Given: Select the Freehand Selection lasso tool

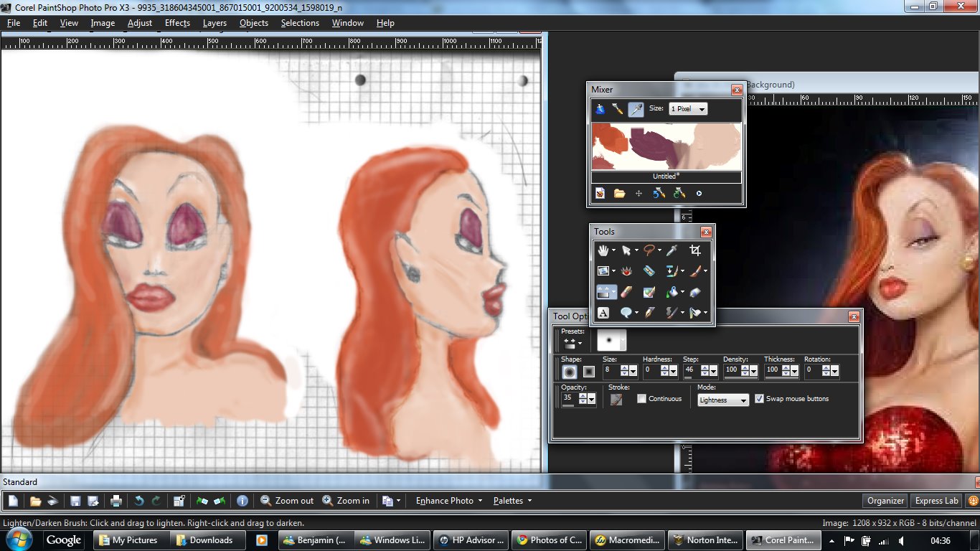Looking at the screenshot, I should coord(649,250).
